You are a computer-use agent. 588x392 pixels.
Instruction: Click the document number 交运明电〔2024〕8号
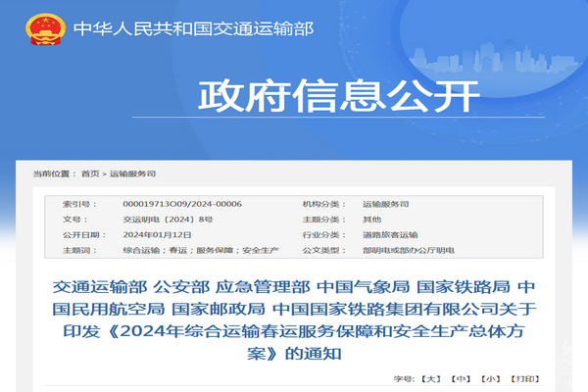(168, 220)
